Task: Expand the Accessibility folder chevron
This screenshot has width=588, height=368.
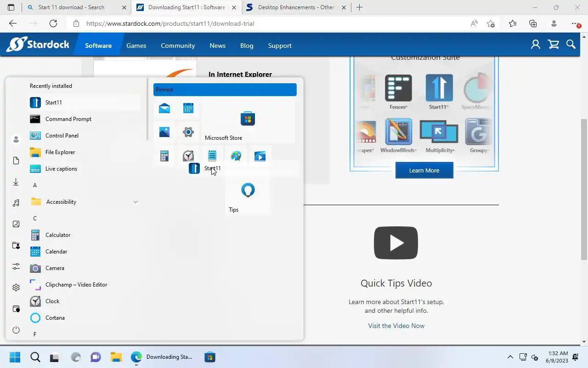Action: pos(135,202)
